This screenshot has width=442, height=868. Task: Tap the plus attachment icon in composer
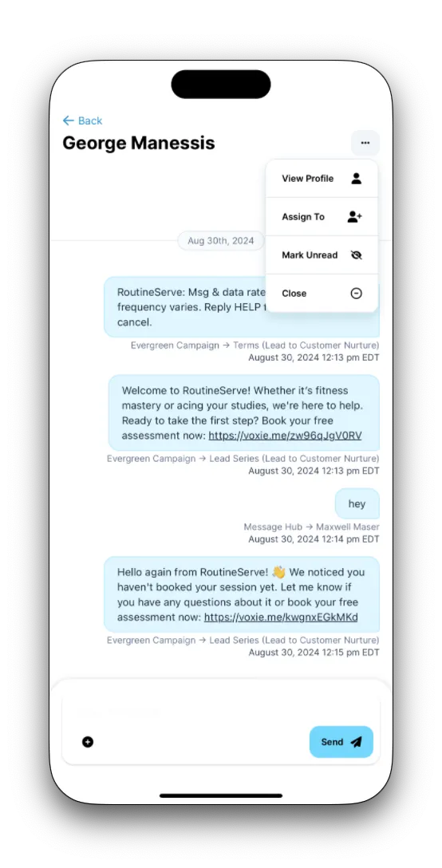tap(88, 742)
